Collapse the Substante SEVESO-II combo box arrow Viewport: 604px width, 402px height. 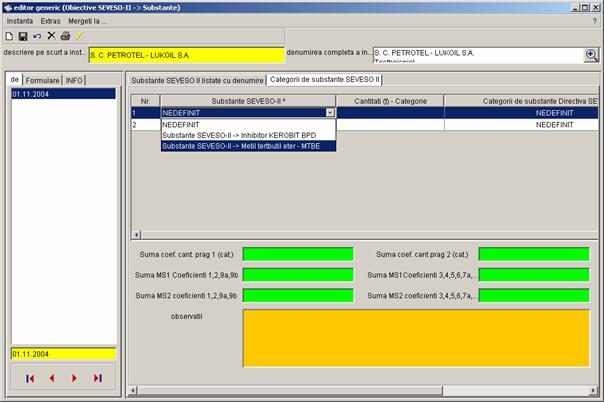point(330,113)
